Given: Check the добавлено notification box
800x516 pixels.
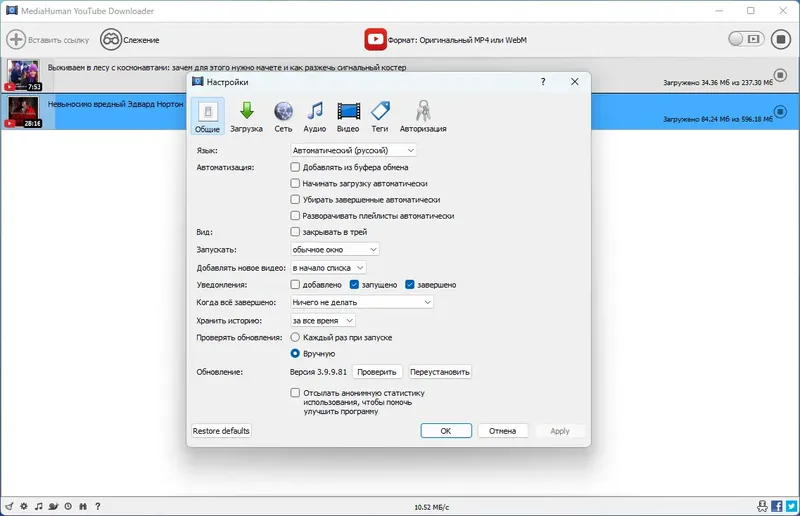Looking at the screenshot, I should 295,284.
